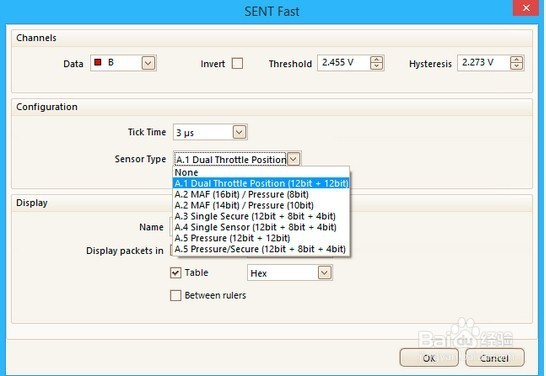
Task: Select A.3 Single Secure option
Action: coord(261,216)
